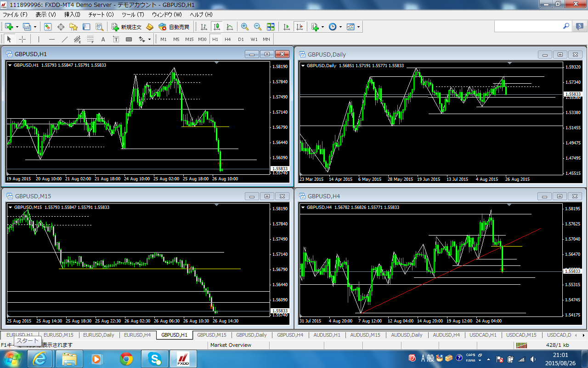Click the zoom out magnifier icon
Viewport: 588px width, 368px height.
point(257,27)
